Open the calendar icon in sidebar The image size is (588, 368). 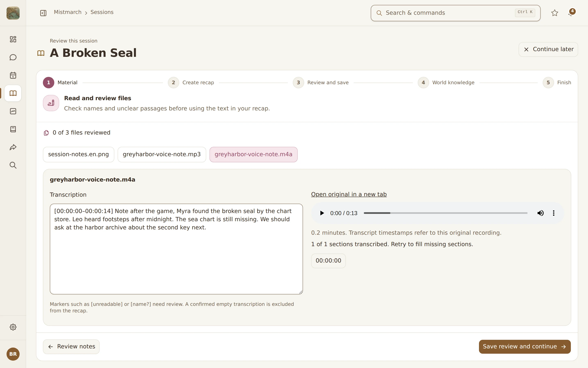pyautogui.click(x=13, y=75)
